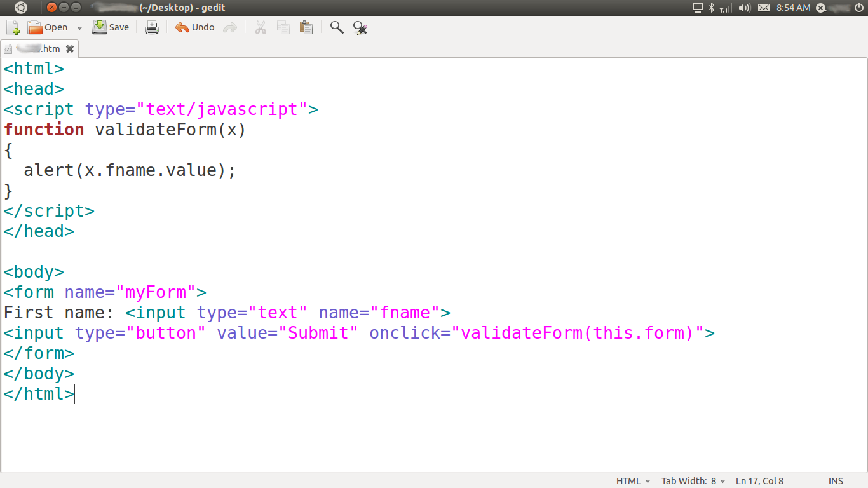Open Find and Replace
This screenshot has height=488, width=868.
tap(360, 27)
